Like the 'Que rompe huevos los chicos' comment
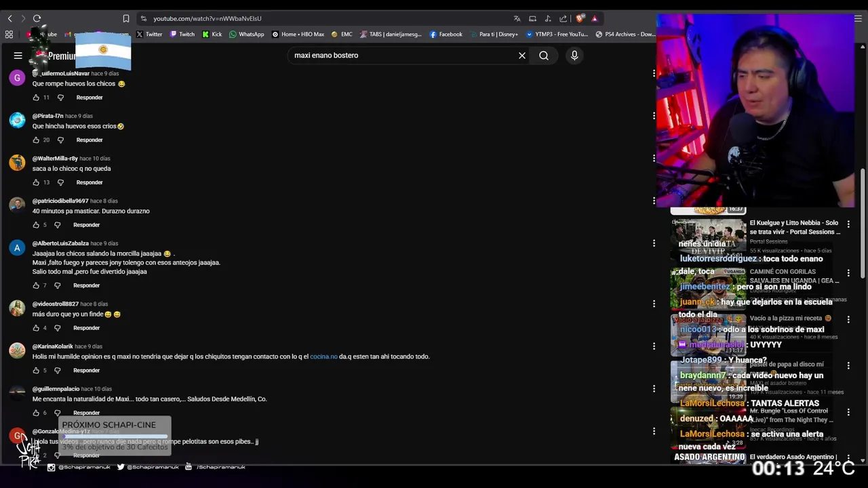Image resolution: width=868 pixels, height=488 pixels. [36, 98]
